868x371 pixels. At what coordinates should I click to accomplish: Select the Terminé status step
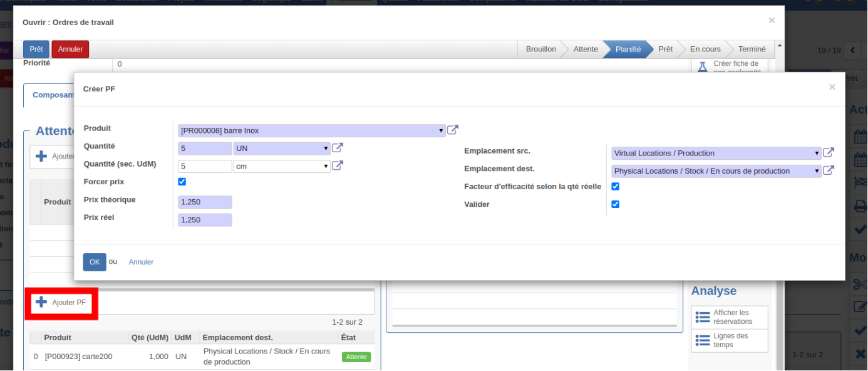click(x=752, y=50)
